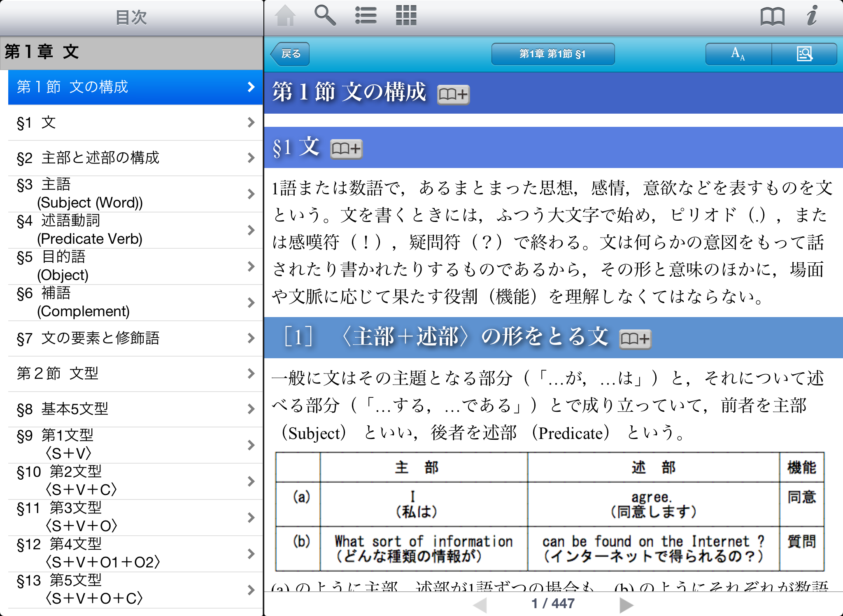This screenshot has width=843, height=616.
Task: Tap the home icon in top toolbar
Action: [x=285, y=16]
